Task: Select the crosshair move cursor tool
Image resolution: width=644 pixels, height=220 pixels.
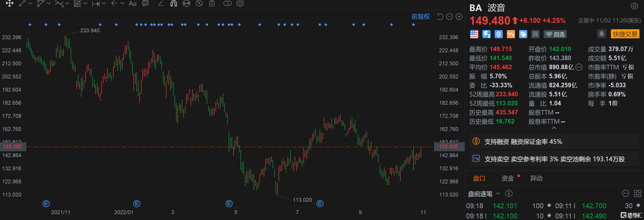Action: click(x=10, y=3)
